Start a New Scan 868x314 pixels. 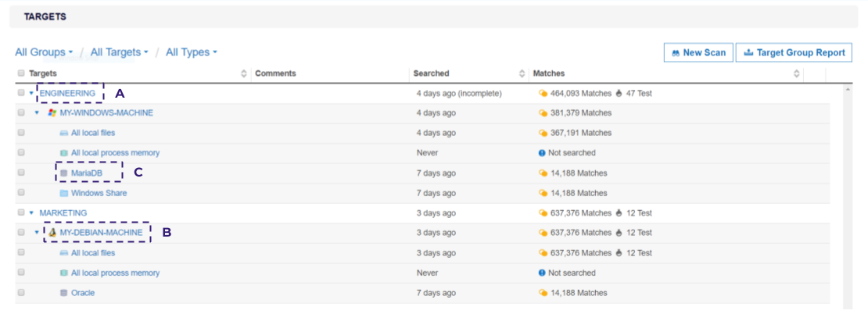click(x=698, y=52)
